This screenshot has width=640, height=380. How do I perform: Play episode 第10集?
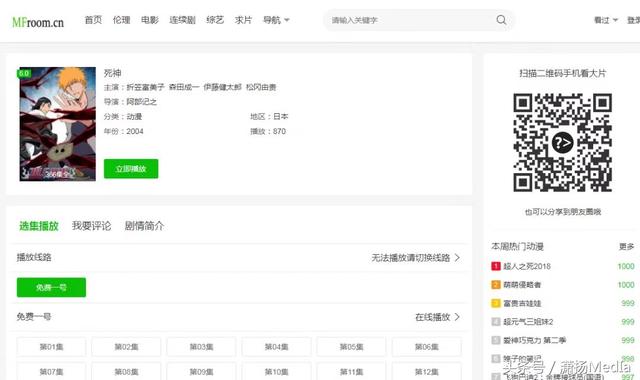click(277, 372)
